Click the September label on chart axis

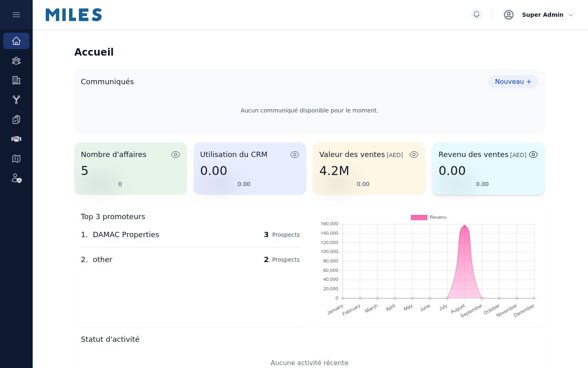tap(471, 311)
